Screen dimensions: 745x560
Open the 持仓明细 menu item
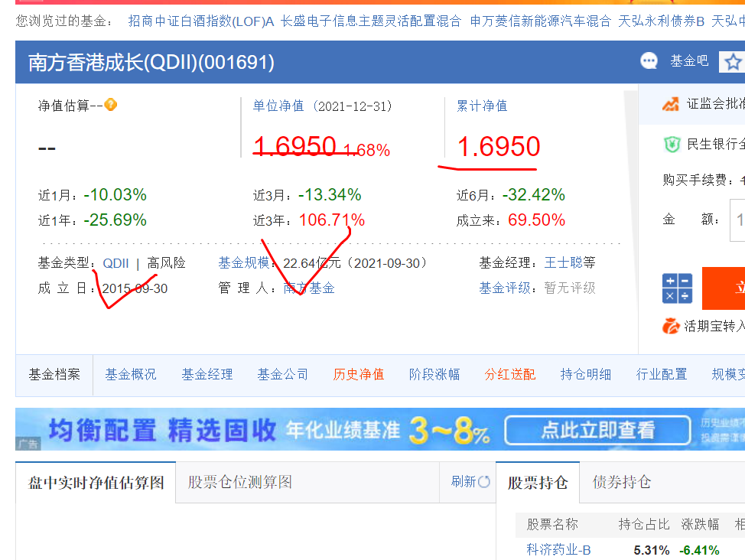[586, 375]
